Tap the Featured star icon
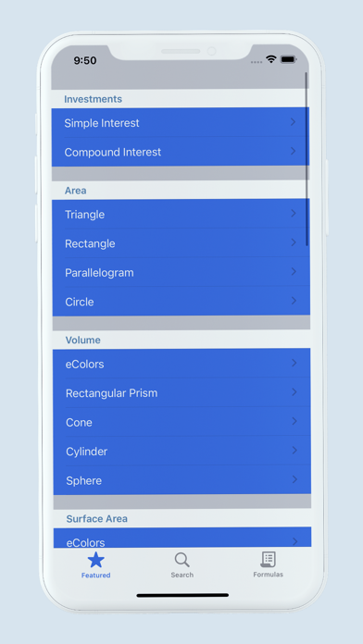363x644 pixels. coord(95,560)
